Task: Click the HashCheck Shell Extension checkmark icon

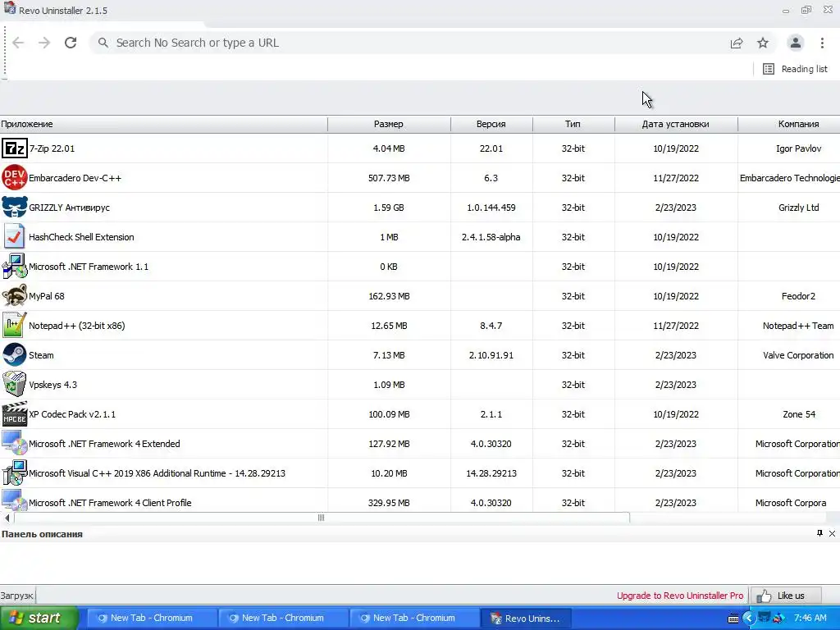Action: tap(15, 237)
